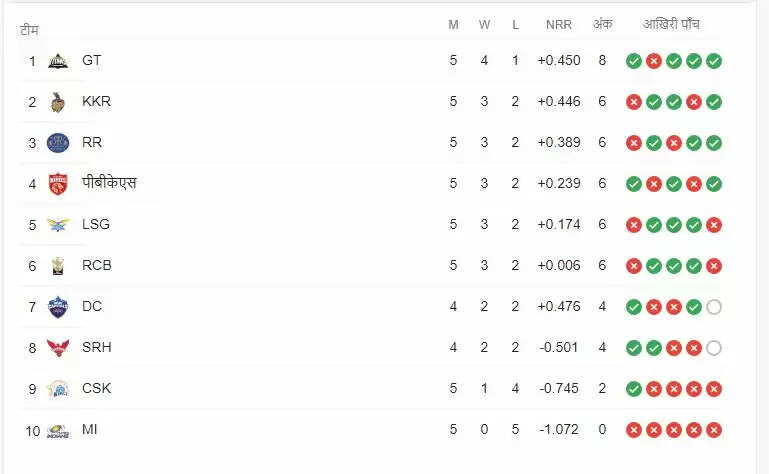Click the LSG team logo

click(x=58, y=224)
